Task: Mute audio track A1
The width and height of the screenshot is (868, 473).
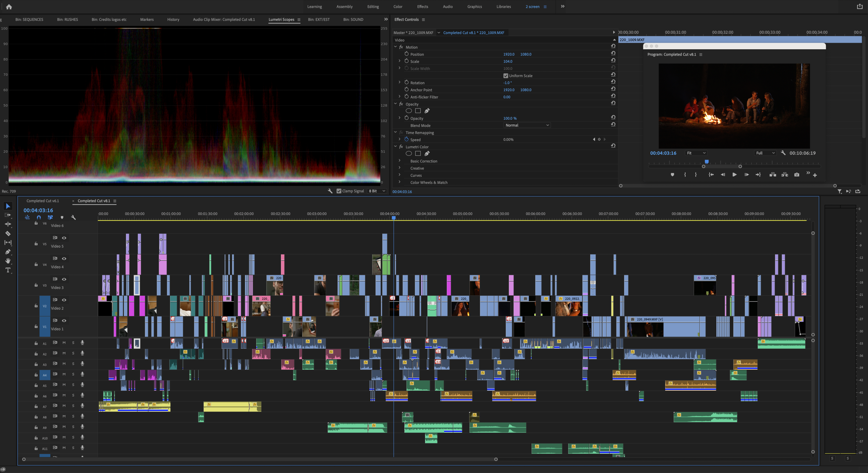Action: click(x=64, y=343)
